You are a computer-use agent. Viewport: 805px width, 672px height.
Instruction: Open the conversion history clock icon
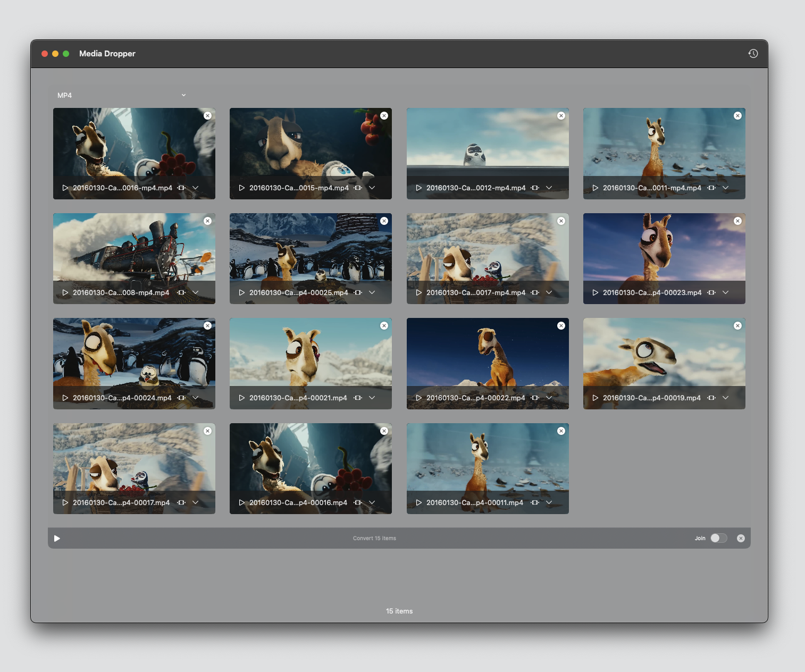(x=753, y=54)
